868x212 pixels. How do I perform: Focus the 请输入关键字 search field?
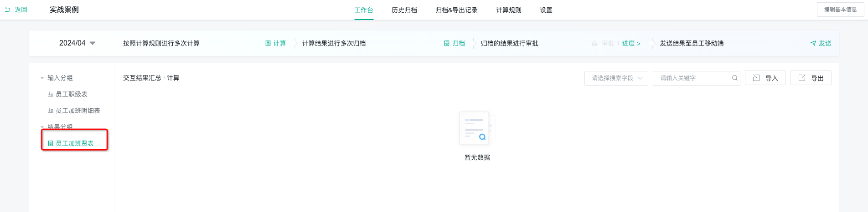696,78
